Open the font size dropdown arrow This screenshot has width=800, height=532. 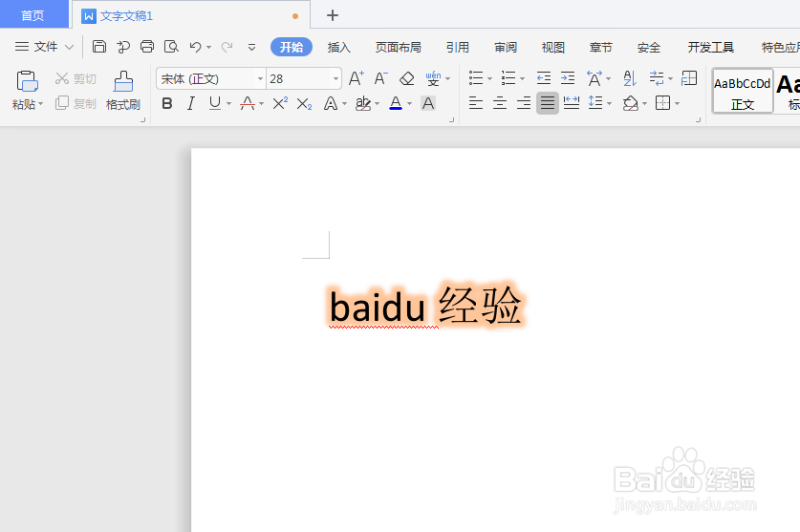coord(335,79)
